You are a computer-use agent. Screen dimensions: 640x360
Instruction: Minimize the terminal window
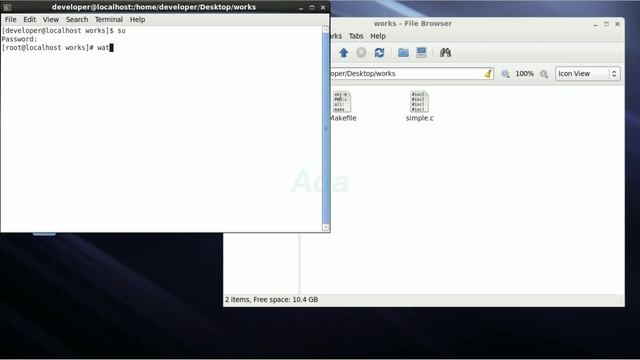[301, 7]
